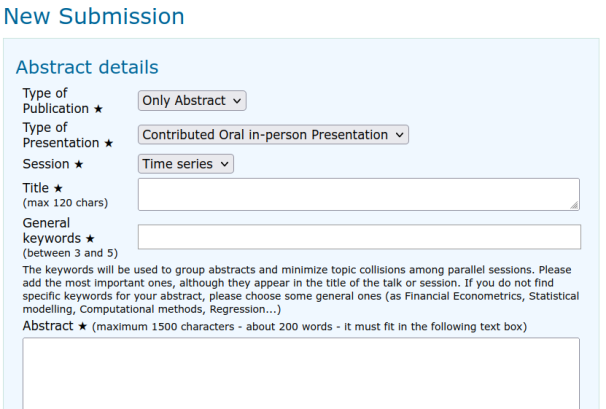Open the Session dropdown showing Time series
The width and height of the screenshot is (606, 409).
[186, 164]
